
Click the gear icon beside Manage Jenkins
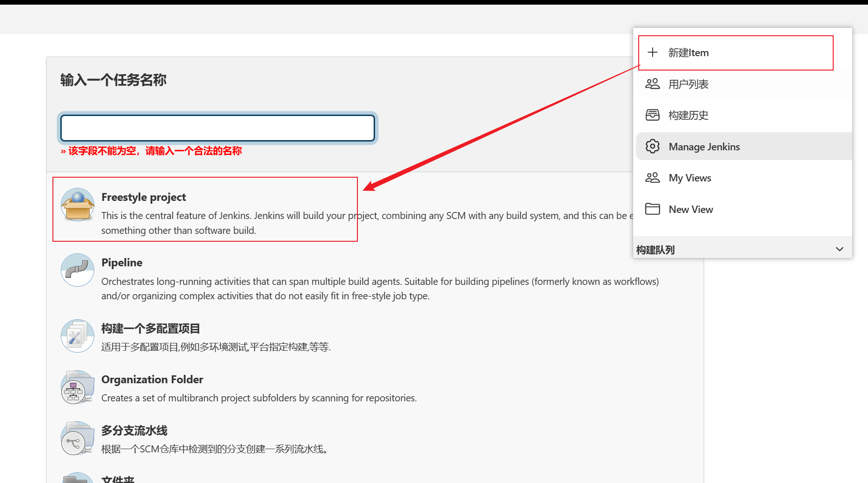(653, 147)
